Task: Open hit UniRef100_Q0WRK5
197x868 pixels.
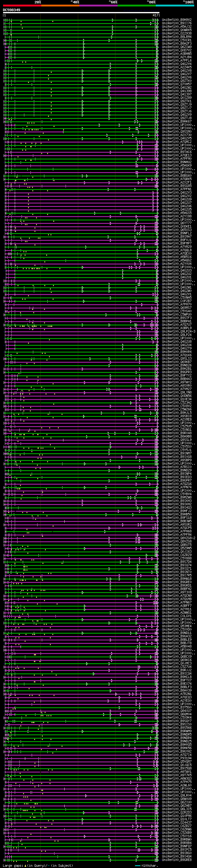Action: [x=177, y=30]
